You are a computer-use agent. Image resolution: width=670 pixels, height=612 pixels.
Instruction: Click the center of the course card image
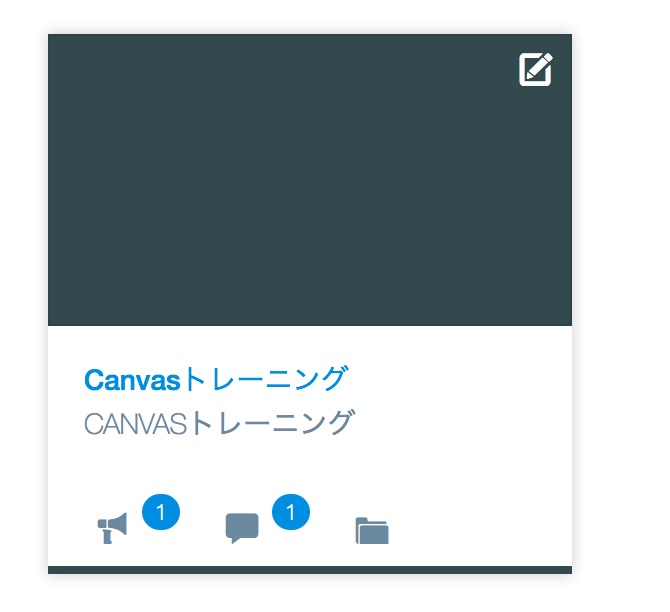point(310,180)
